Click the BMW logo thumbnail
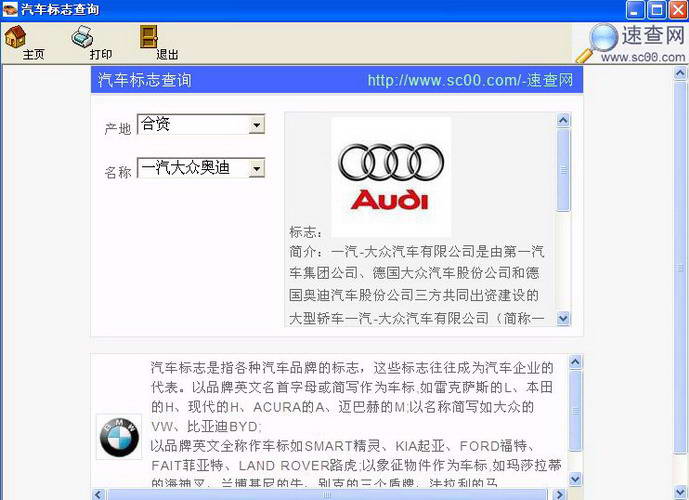The height and width of the screenshot is (500, 689). [119, 437]
